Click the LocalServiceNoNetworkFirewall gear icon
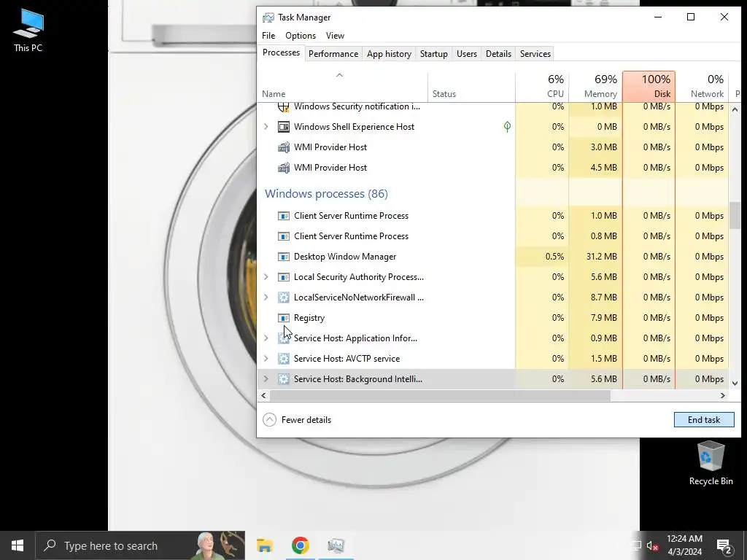Screen dimensions: 747x560 (284, 297)
